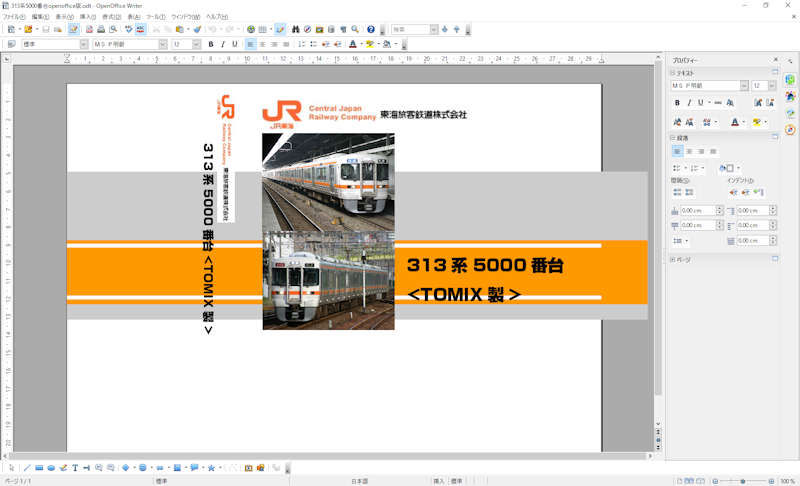The image size is (800, 486).
Task: Open the 書式 (Format) menu
Action: 112,17
